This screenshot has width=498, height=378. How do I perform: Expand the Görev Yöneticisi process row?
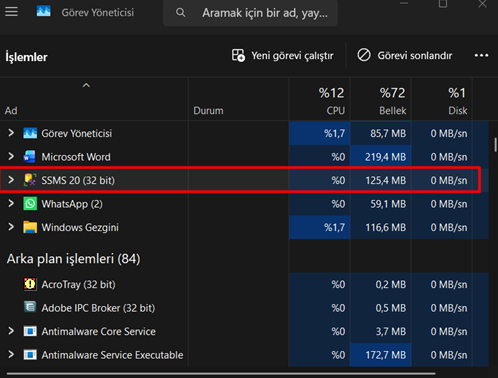tap(11, 133)
